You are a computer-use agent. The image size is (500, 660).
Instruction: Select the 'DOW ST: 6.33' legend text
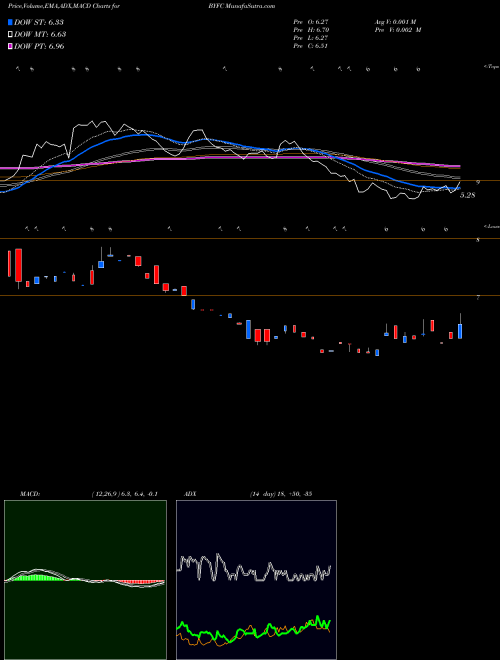pyautogui.click(x=39, y=22)
